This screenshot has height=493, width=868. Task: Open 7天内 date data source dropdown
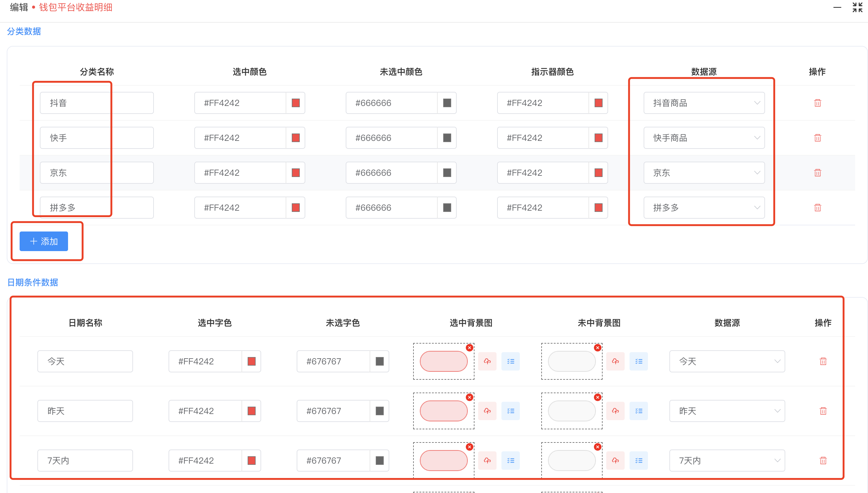pyautogui.click(x=727, y=461)
